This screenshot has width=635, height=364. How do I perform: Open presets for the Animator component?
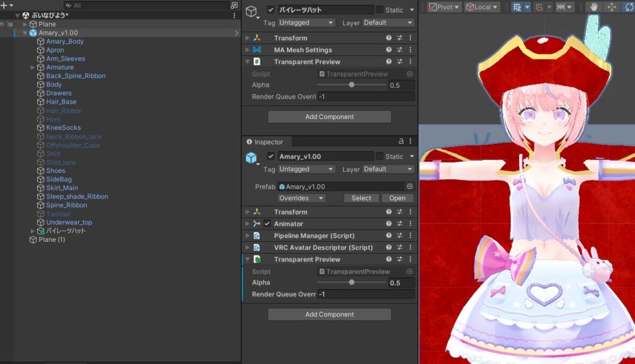(399, 224)
